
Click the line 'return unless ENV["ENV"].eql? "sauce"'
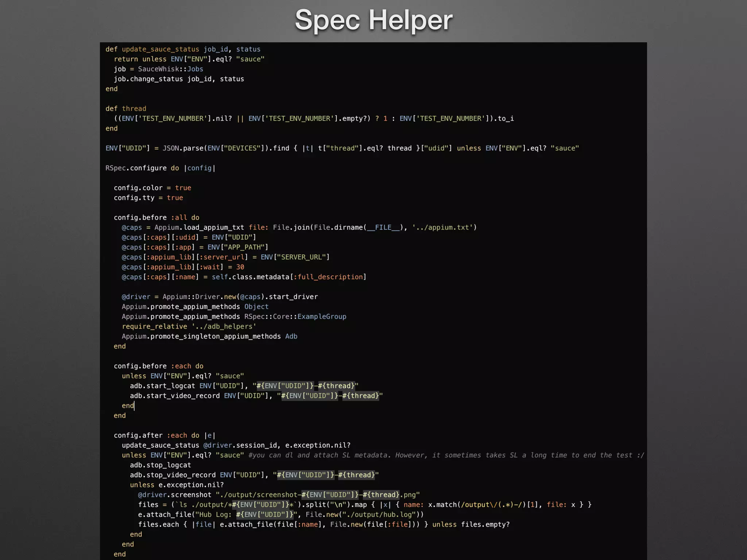(189, 59)
